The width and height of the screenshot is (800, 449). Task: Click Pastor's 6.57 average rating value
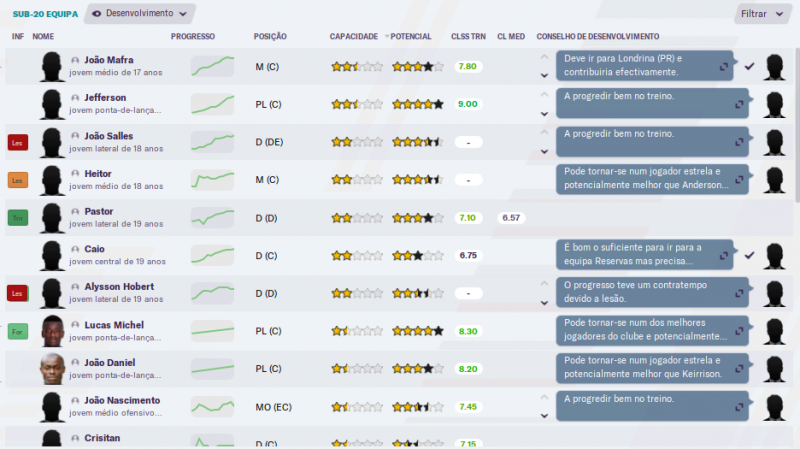(510, 217)
